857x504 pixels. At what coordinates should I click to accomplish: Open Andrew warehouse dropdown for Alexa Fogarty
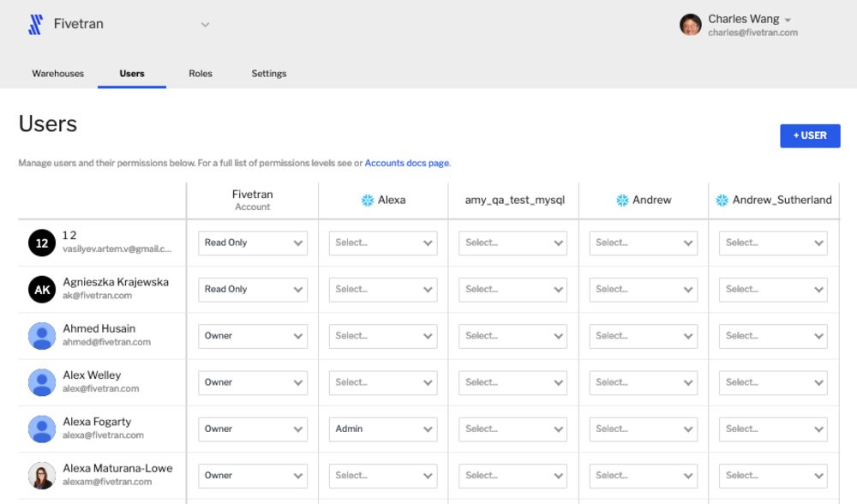(644, 429)
